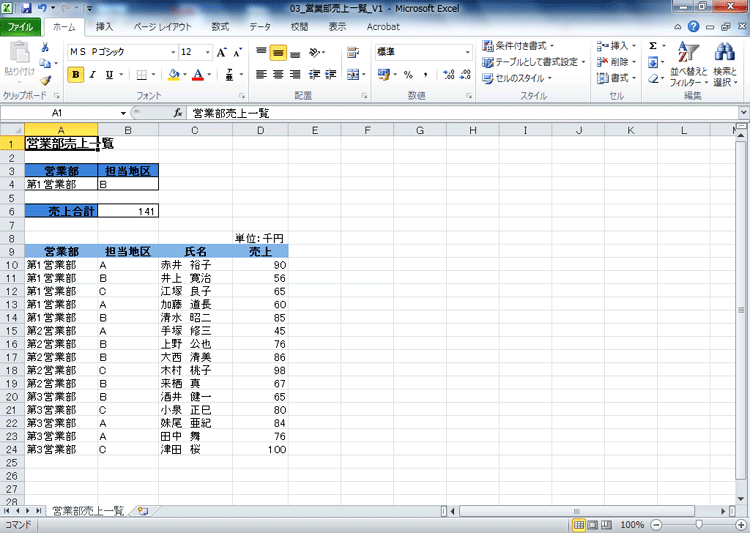Open the File (ファイル) tab
Image resolution: width=750 pixels, height=533 pixels.
click(20, 27)
